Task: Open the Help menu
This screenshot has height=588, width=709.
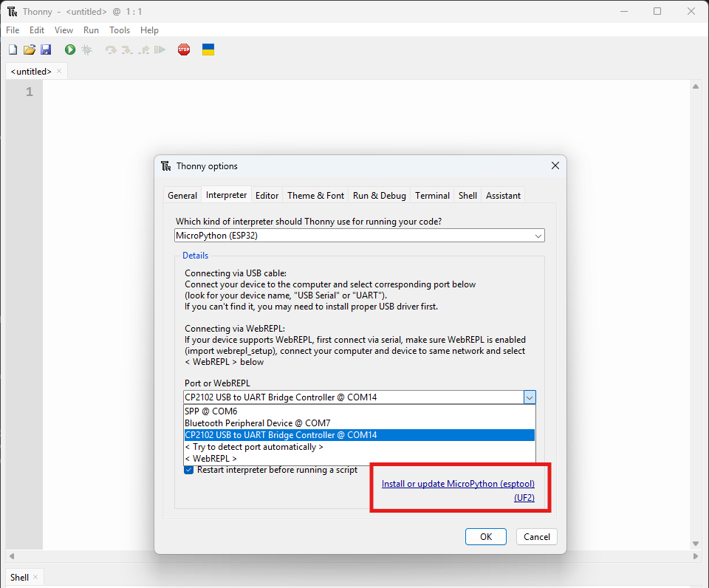Action: pos(149,30)
